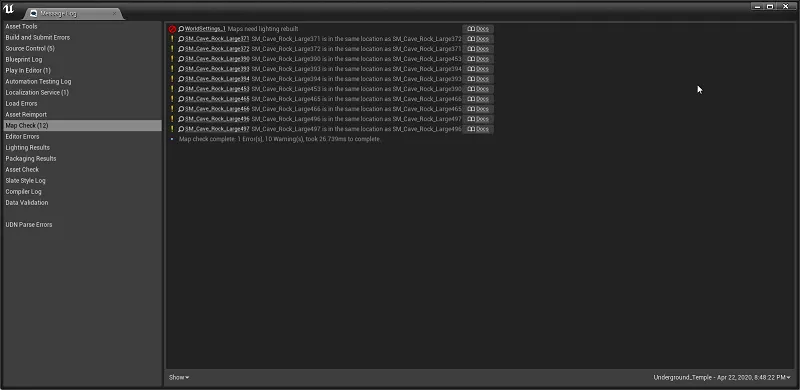Viewport: 800px width, 390px height.
Task: Open the Asset Tools log category
Action: pos(82,27)
